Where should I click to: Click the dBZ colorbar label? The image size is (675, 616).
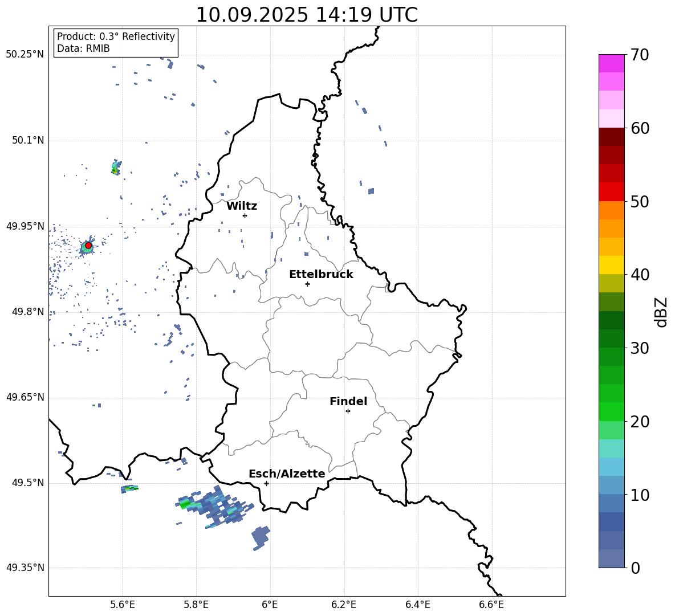[x=661, y=312]
